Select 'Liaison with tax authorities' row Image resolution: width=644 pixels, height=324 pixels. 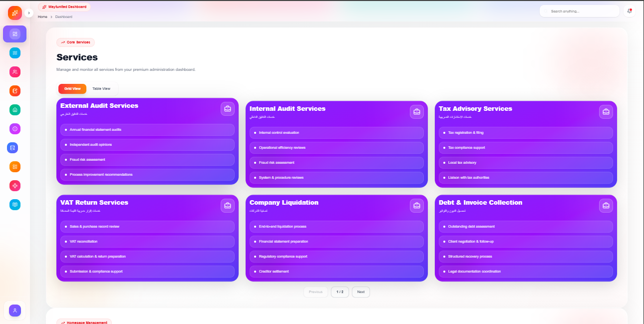[x=526, y=178]
